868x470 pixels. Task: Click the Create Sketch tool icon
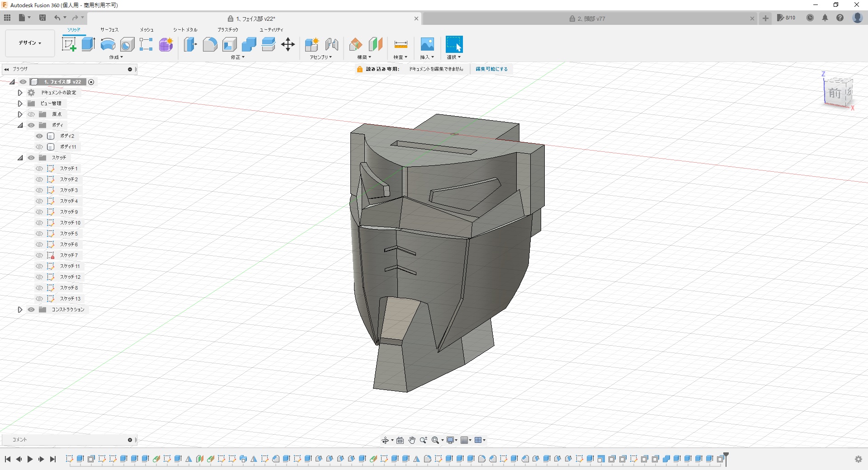pyautogui.click(x=69, y=44)
